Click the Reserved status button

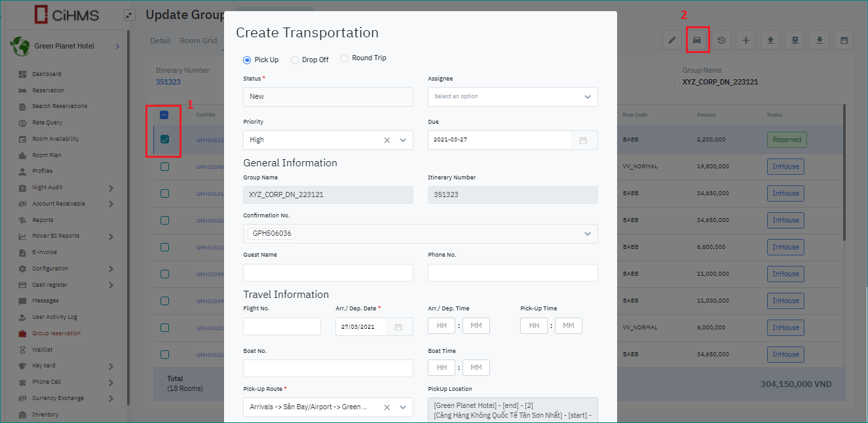pyautogui.click(x=787, y=139)
